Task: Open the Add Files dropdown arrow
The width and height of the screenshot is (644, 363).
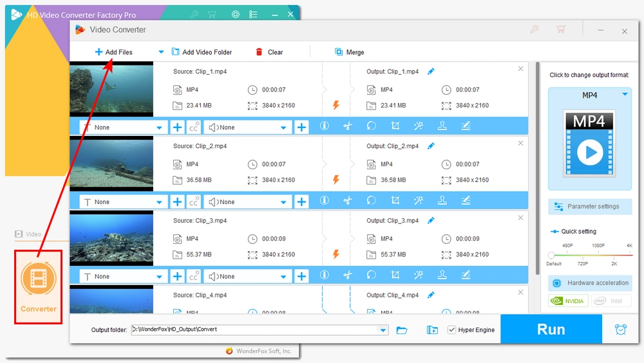Action: 161,52
